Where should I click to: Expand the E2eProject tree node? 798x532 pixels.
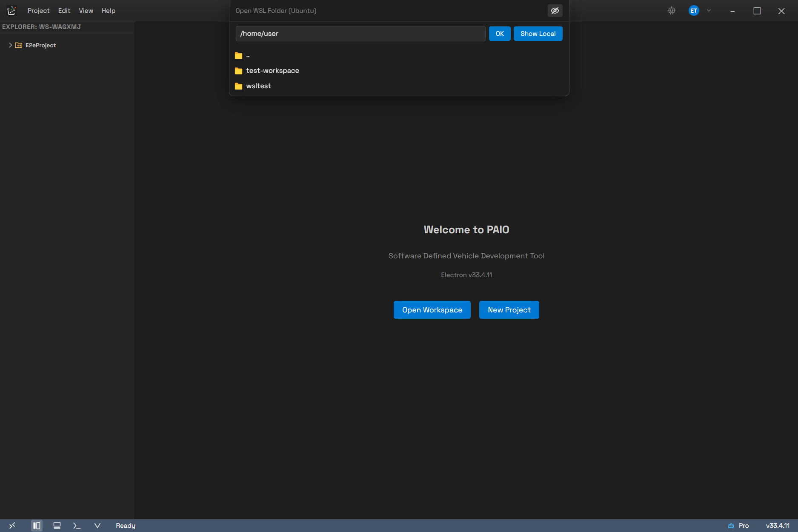pos(11,45)
